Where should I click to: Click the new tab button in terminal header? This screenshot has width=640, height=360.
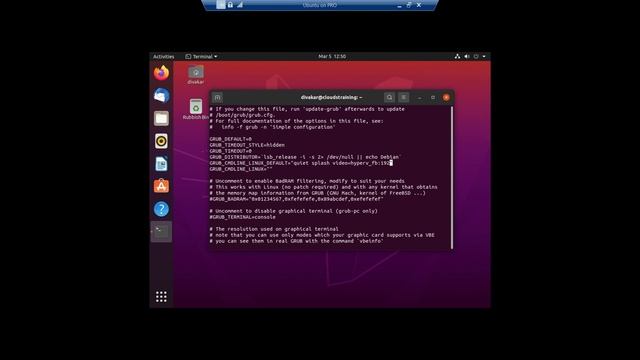click(218, 98)
